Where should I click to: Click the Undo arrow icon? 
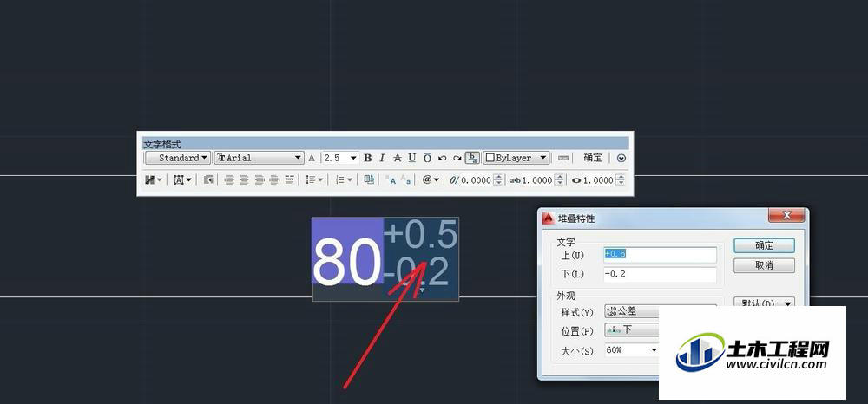click(442, 158)
